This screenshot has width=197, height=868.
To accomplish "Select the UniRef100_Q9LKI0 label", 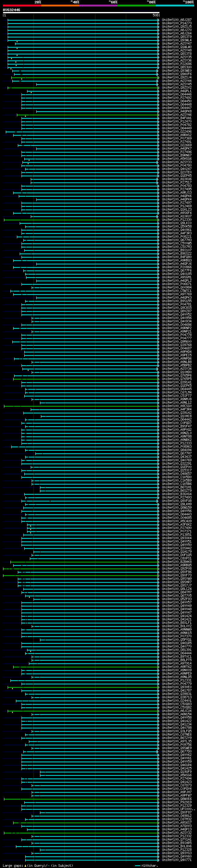I will 176,223.
